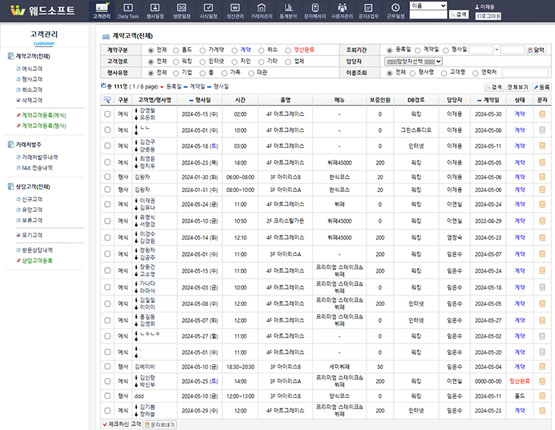Viewport: 555px width, 430px height.
Task: Click the header 검색 button next to the search field
Action: click(x=459, y=14)
